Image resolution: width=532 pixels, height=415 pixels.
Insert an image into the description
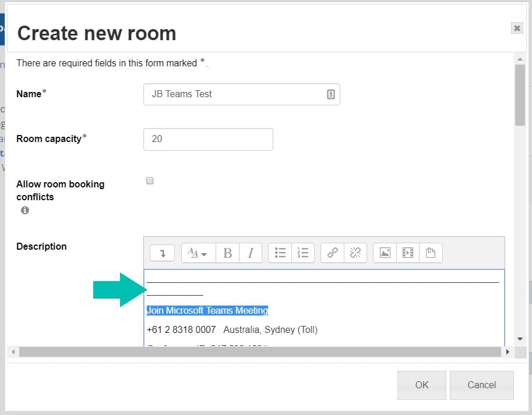coord(385,253)
